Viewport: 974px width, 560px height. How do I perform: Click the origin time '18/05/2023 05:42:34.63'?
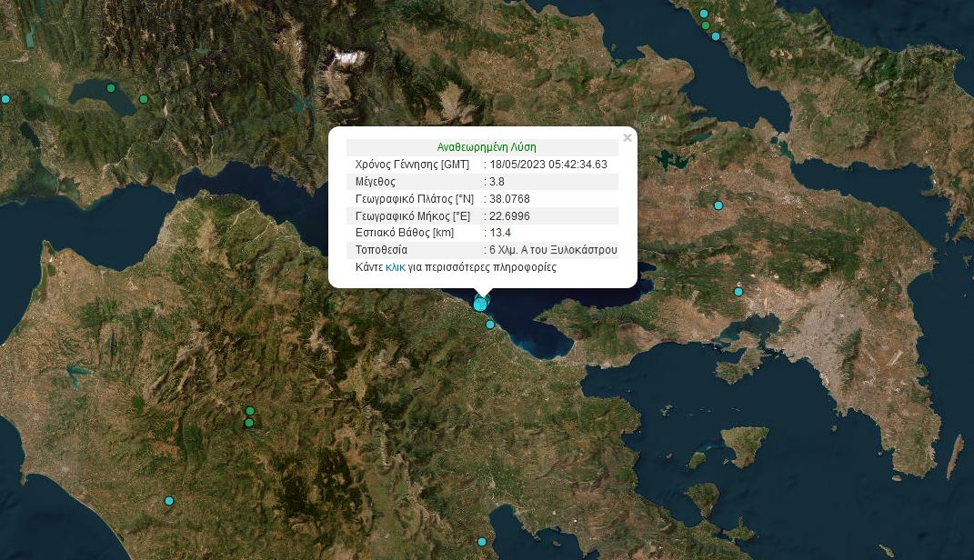click(547, 165)
